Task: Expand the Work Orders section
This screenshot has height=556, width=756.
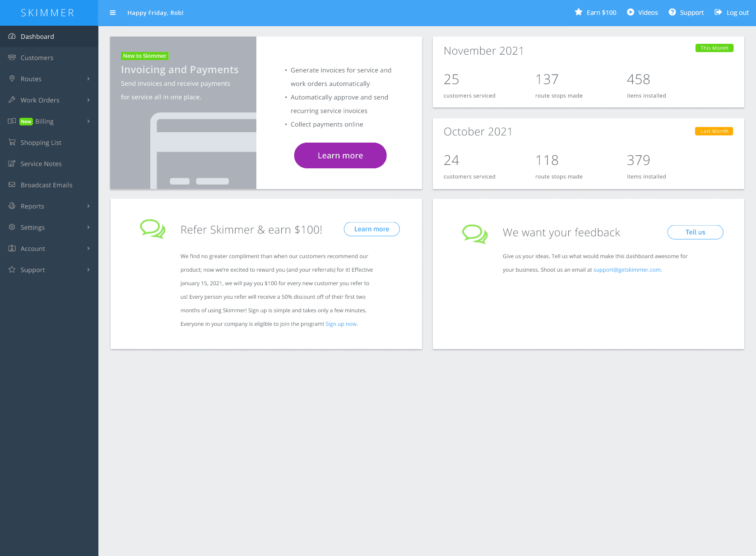Action: click(x=88, y=100)
